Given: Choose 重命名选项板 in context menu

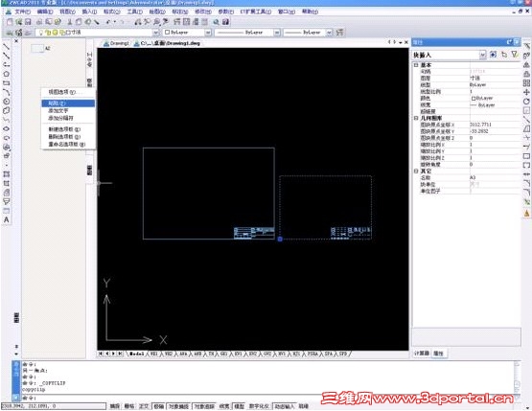Looking at the screenshot, I should (68, 144).
